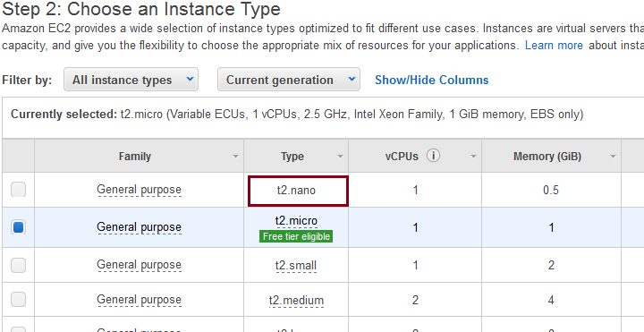The image size is (644, 332).
Task: Open the vCPUs column sort arrow
Action: pyautogui.click(x=473, y=157)
